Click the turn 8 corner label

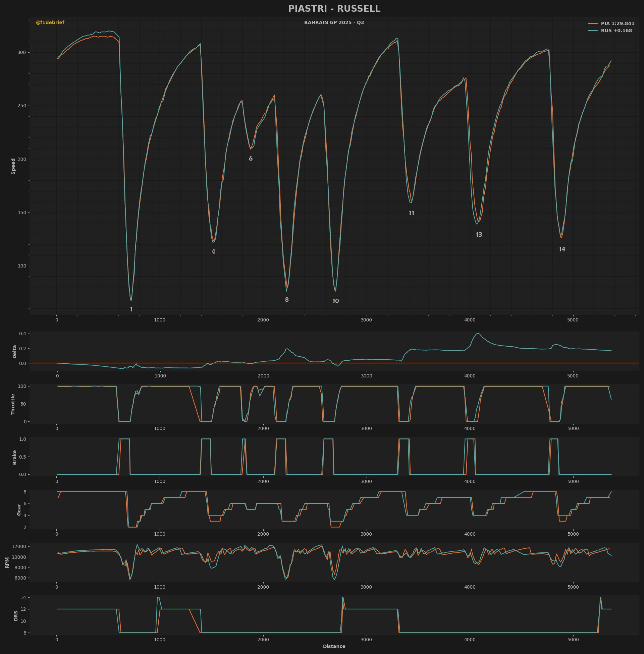[287, 300]
